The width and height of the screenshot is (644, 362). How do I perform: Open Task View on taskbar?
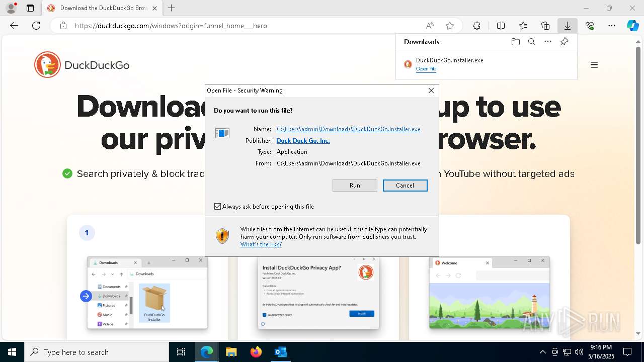click(181, 352)
